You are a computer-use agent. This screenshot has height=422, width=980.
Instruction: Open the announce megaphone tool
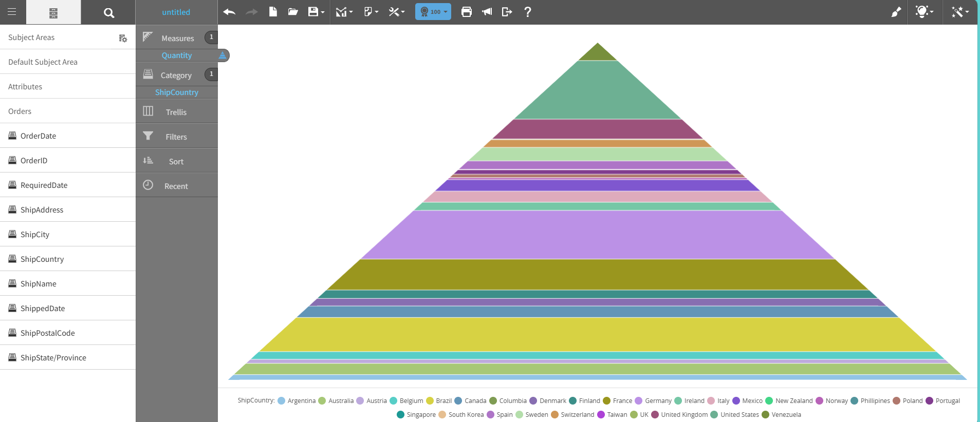(x=487, y=12)
